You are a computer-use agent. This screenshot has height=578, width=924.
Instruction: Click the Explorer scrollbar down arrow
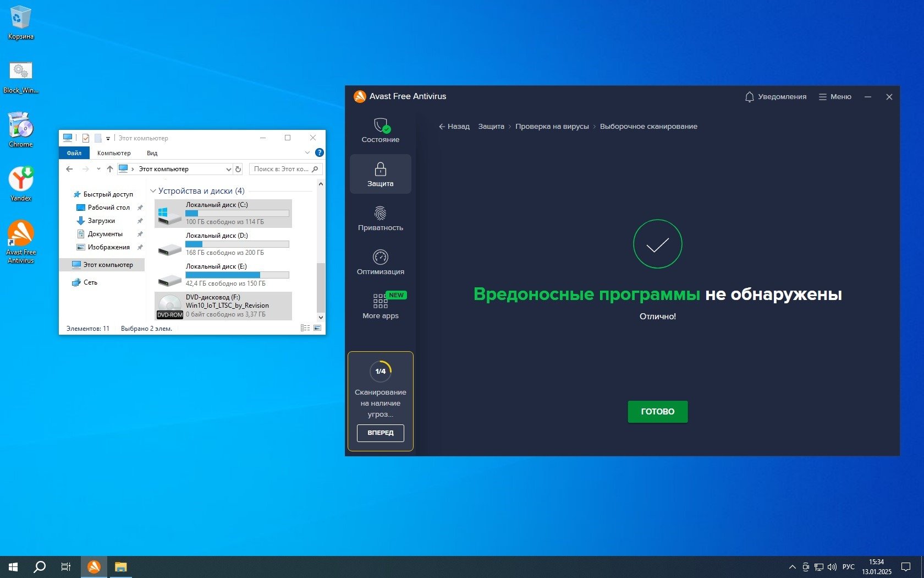coord(321,318)
